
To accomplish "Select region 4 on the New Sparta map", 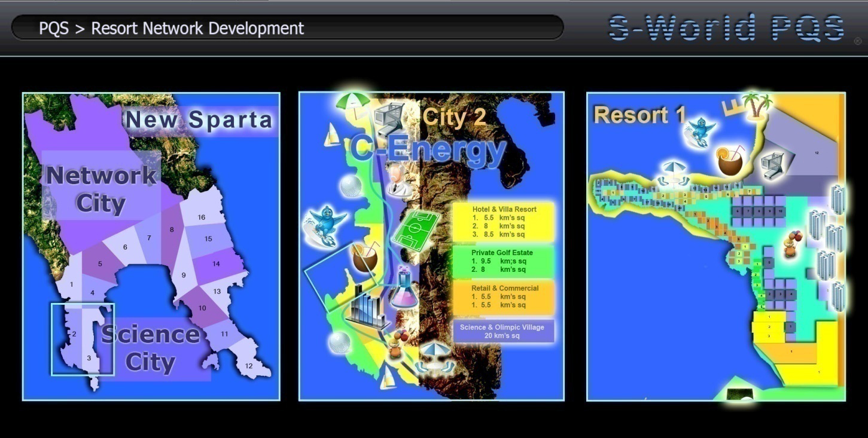I will pos(92,293).
